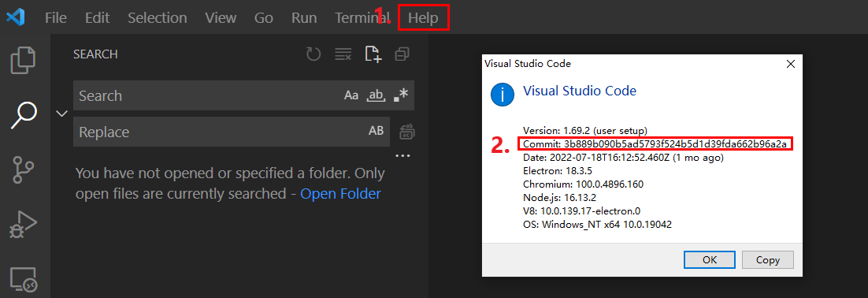Open the Selection menu
Image resolution: width=868 pixels, height=298 pixels.
(158, 17)
